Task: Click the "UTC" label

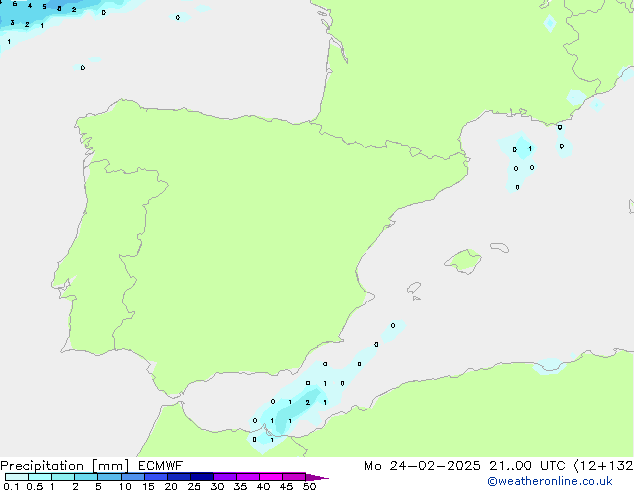Action: point(553,466)
